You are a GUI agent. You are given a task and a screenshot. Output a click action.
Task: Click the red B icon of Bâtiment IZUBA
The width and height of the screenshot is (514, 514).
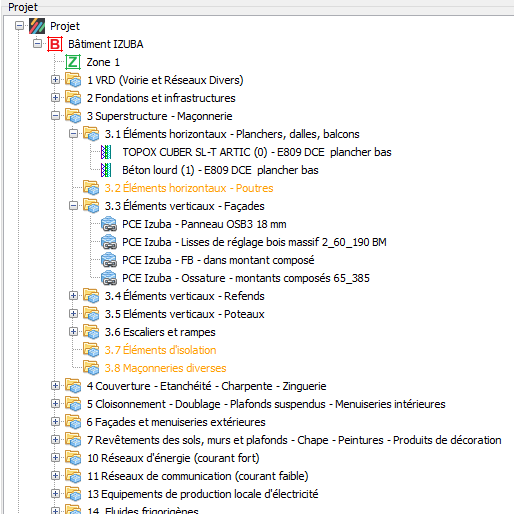click(x=55, y=44)
